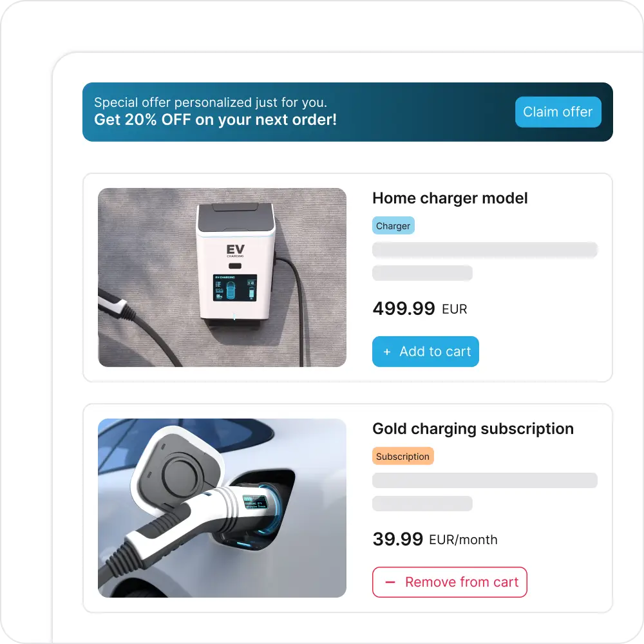The width and height of the screenshot is (644, 644).
Task: Click the 20% OFF promo headline
Action: pyautogui.click(x=215, y=120)
